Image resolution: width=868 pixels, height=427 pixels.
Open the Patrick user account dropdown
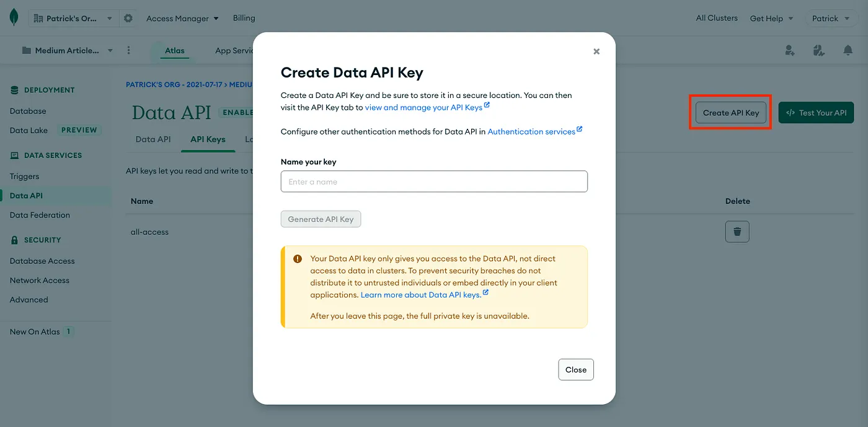tap(830, 18)
